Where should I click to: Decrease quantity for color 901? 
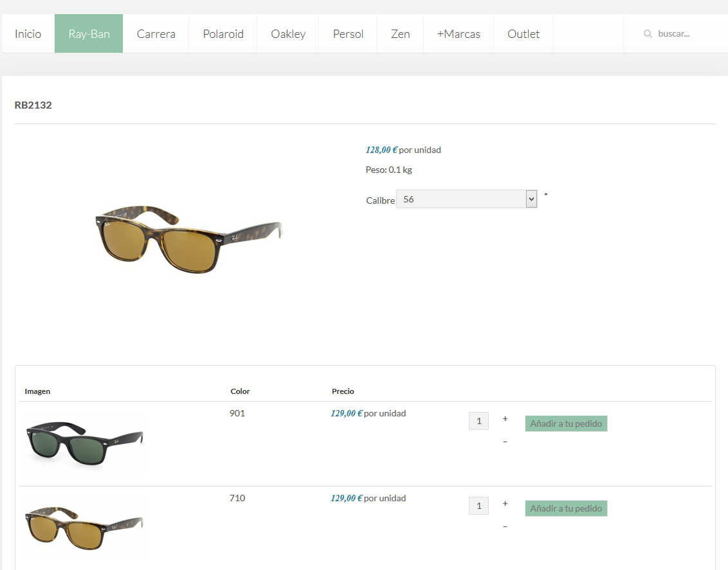tap(505, 441)
